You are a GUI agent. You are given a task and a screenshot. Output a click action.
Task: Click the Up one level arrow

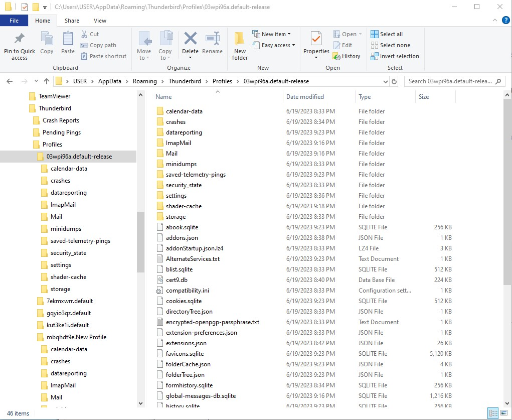47,81
